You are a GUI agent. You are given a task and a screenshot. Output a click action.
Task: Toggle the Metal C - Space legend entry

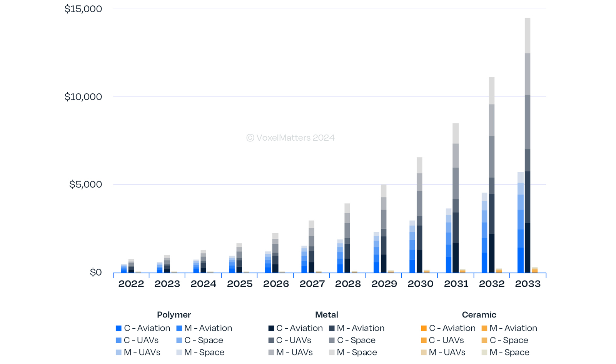point(352,341)
